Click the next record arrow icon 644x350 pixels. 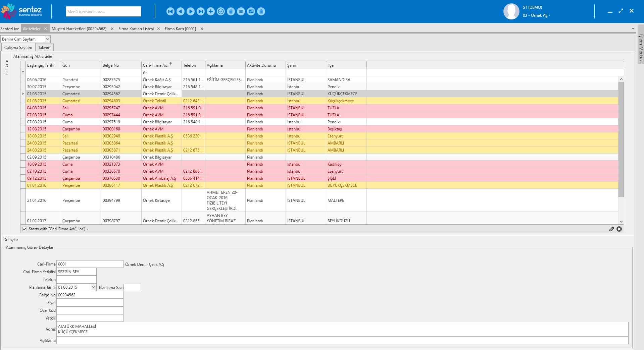coord(191,12)
